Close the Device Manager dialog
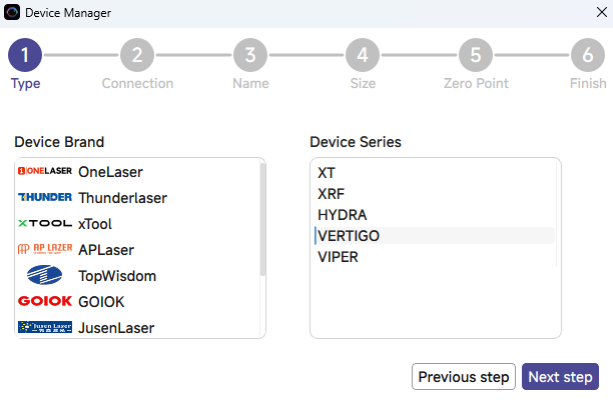Viewport: 613px width, 407px height. 600,13
